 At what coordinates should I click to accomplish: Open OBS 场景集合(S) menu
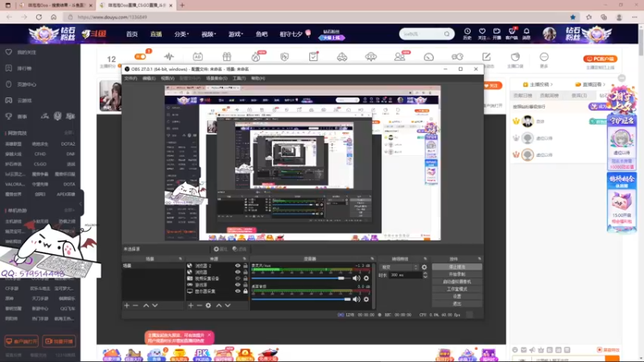click(217, 78)
